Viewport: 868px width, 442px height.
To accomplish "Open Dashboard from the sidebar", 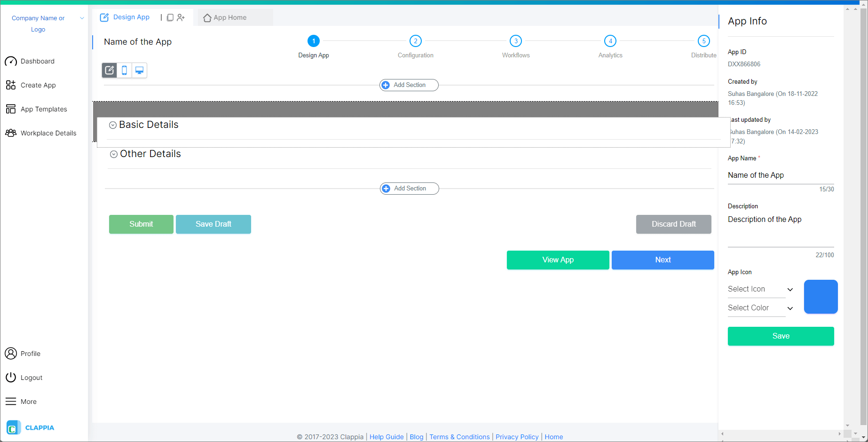I will [x=37, y=61].
